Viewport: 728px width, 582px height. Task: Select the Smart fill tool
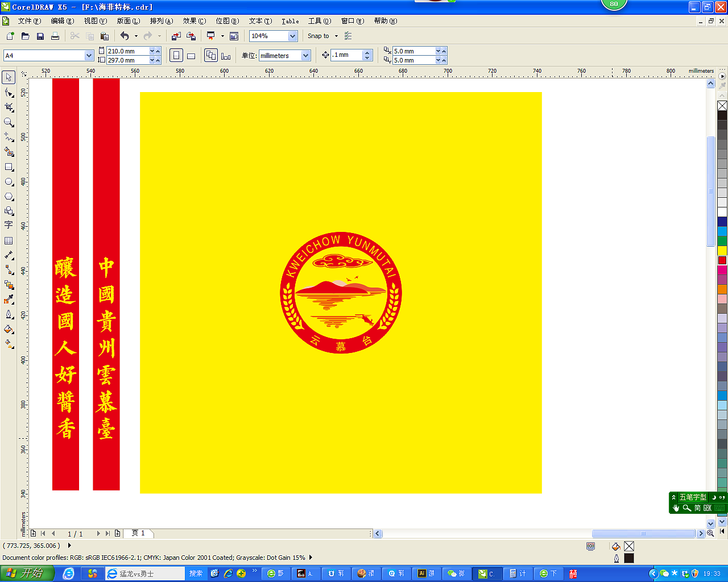(x=9, y=152)
